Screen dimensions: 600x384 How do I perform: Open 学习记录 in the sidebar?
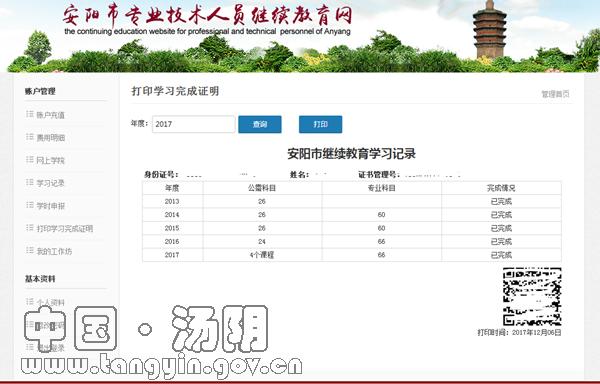click(51, 183)
